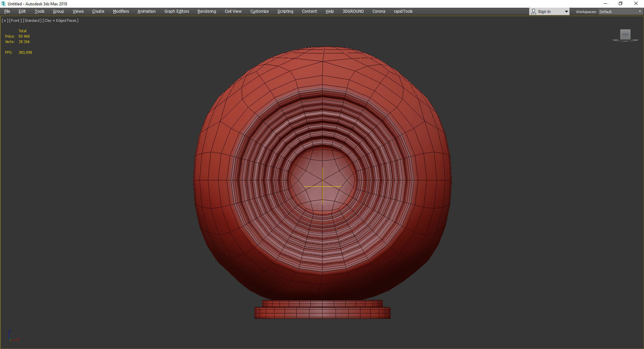Open the Modifiers menu

(121, 11)
